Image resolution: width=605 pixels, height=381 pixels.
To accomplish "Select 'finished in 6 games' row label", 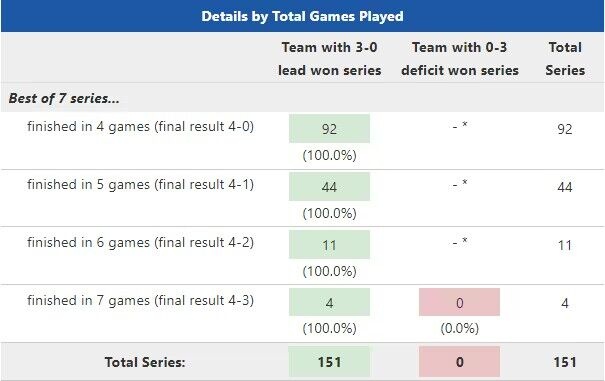I will (140, 242).
